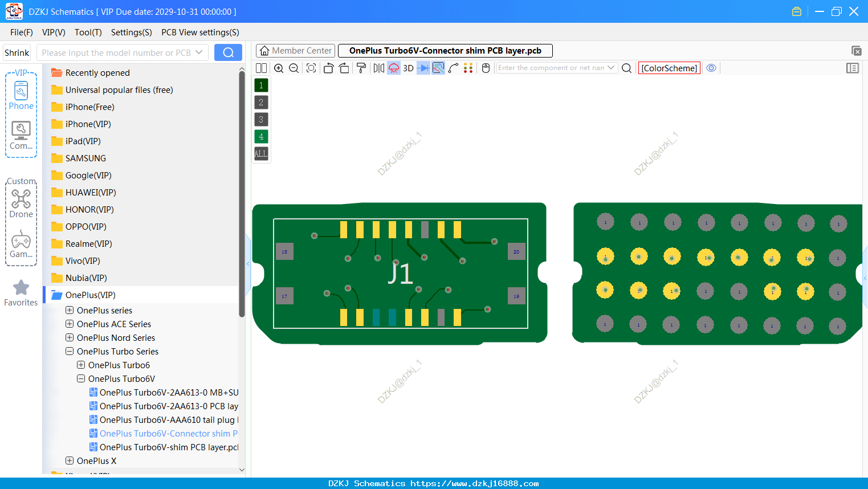The width and height of the screenshot is (868, 489).
Task: Toggle the red highlight tool icon
Action: point(394,68)
